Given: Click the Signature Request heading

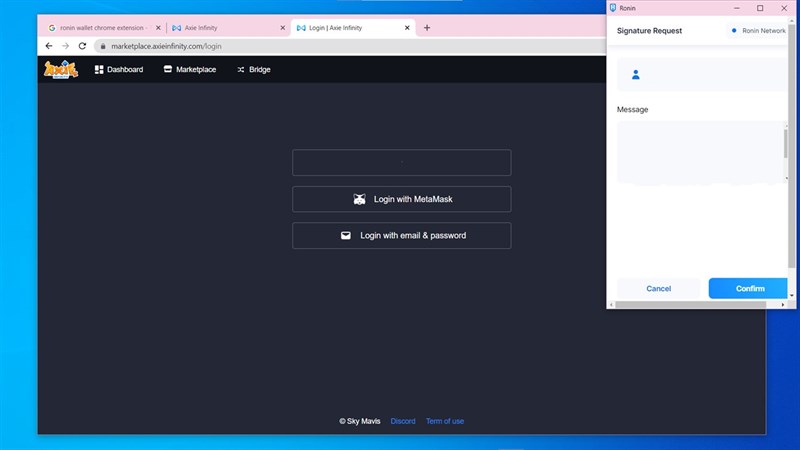Looking at the screenshot, I should click(x=649, y=31).
